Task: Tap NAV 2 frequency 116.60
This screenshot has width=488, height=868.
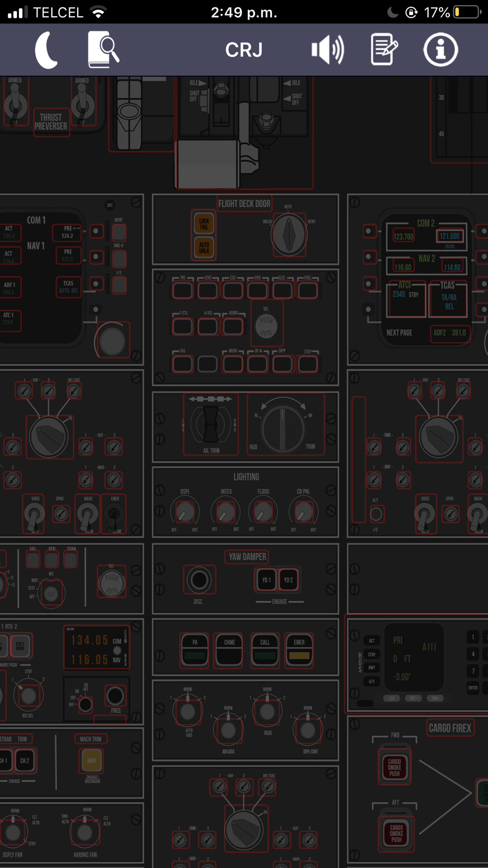Action: pyautogui.click(x=403, y=267)
